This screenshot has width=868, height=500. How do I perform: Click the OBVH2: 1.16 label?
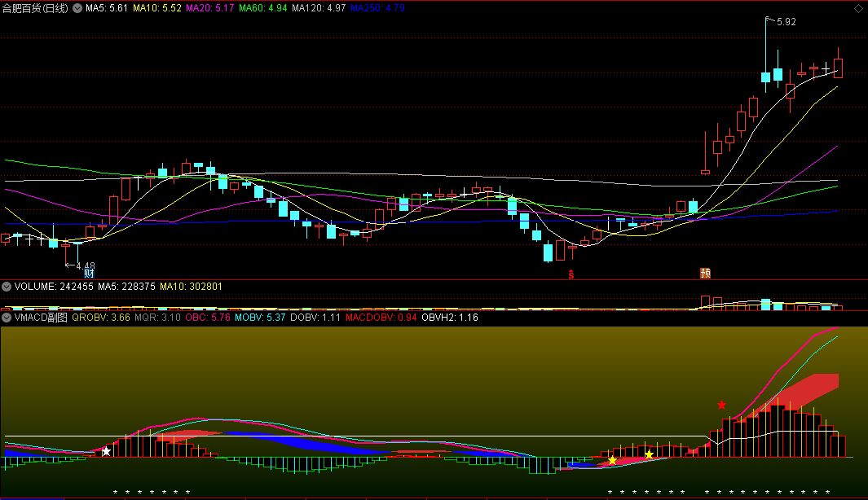(450, 318)
